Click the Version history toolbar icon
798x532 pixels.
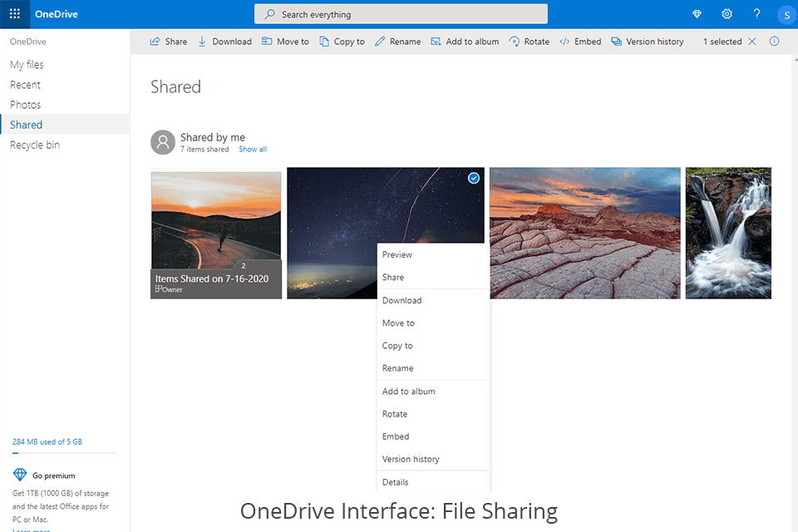(x=648, y=41)
